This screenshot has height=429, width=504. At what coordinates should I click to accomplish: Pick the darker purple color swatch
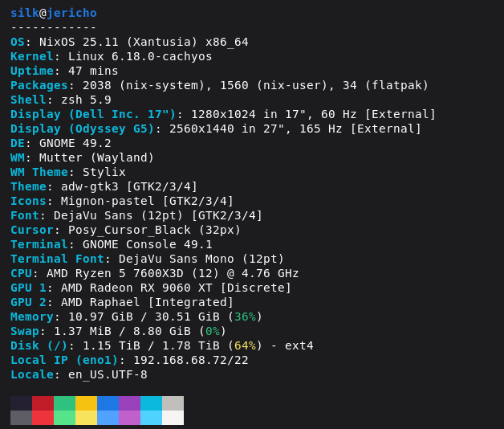click(x=129, y=403)
